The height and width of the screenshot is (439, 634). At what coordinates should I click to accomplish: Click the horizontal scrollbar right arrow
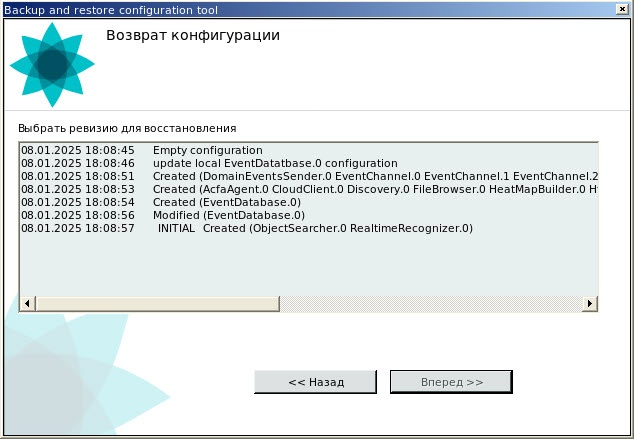coord(590,303)
